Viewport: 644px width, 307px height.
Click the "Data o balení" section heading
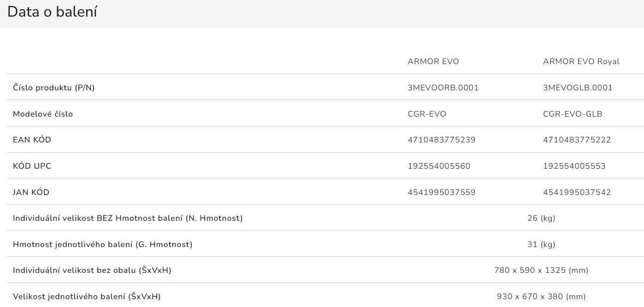click(52, 12)
